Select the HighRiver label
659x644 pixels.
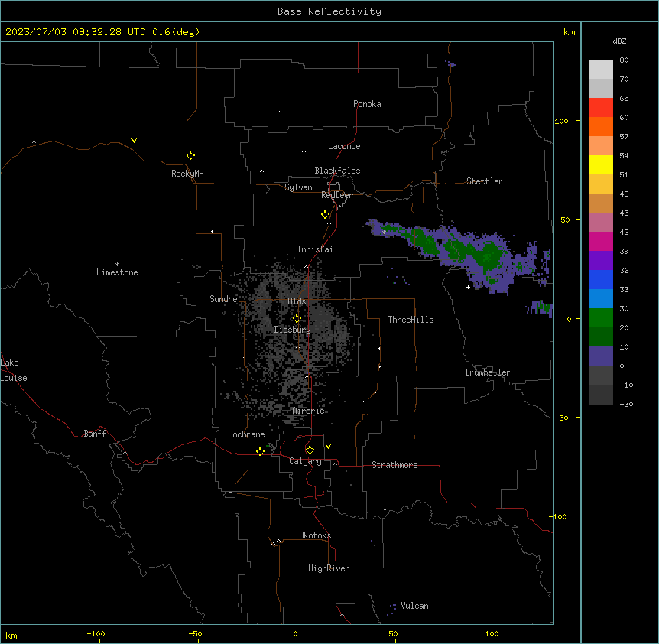tap(329, 568)
